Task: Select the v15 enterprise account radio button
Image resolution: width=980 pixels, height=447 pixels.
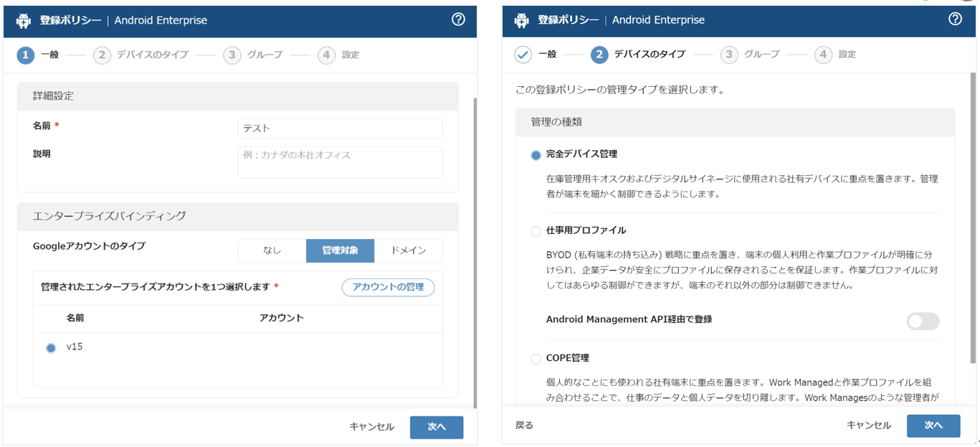Action: [x=51, y=348]
